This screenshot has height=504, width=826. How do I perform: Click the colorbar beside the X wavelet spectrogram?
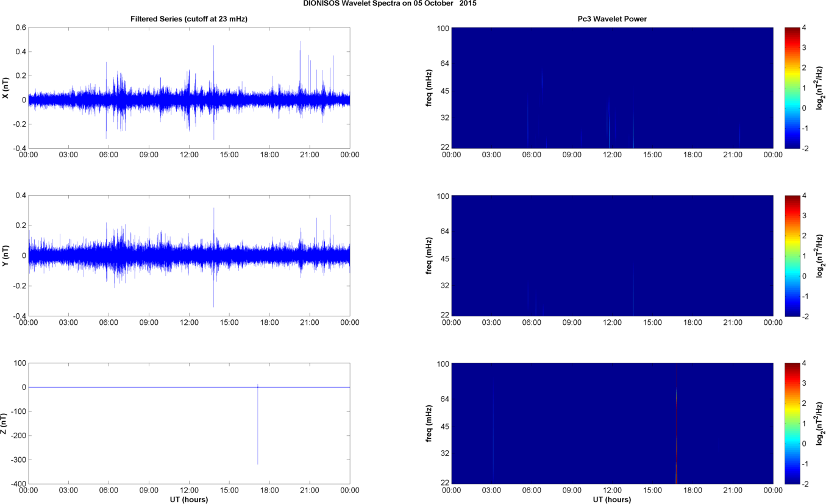point(791,88)
